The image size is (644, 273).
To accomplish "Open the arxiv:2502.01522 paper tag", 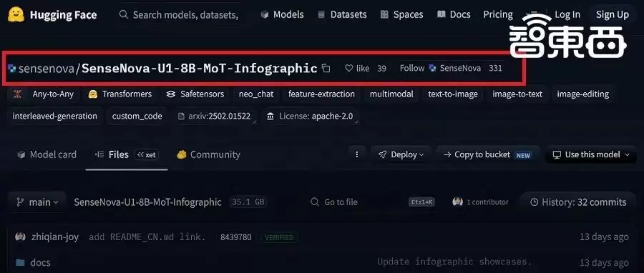I will click(x=215, y=116).
